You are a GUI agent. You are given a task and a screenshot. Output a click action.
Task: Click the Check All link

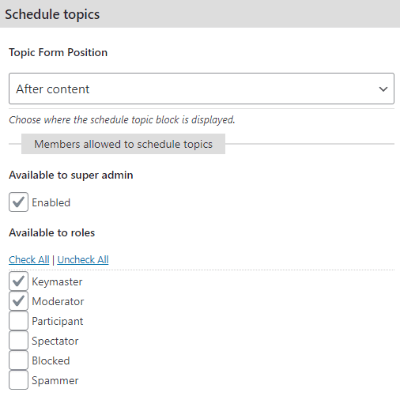(x=29, y=259)
